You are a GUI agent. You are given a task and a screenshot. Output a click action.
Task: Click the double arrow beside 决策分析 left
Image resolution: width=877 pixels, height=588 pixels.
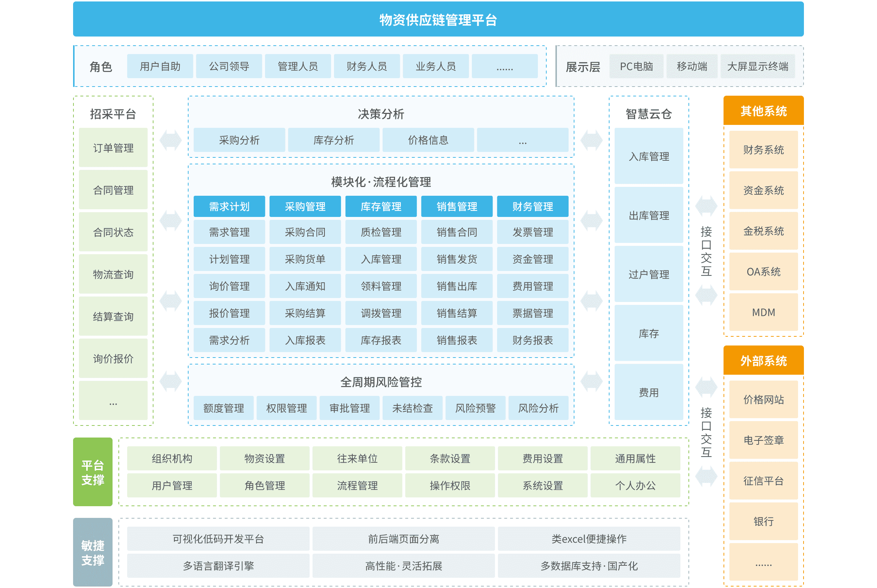pyautogui.click(x=170, y=140)
